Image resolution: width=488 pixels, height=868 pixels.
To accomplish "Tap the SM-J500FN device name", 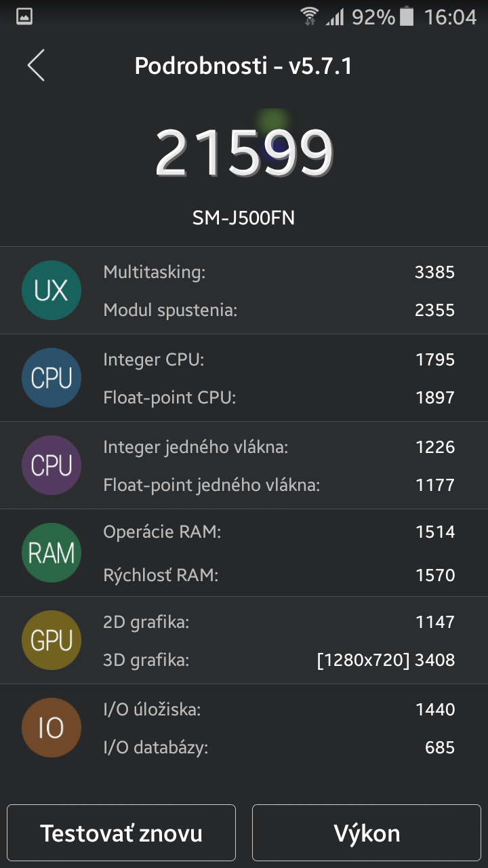I will point(244,218).
